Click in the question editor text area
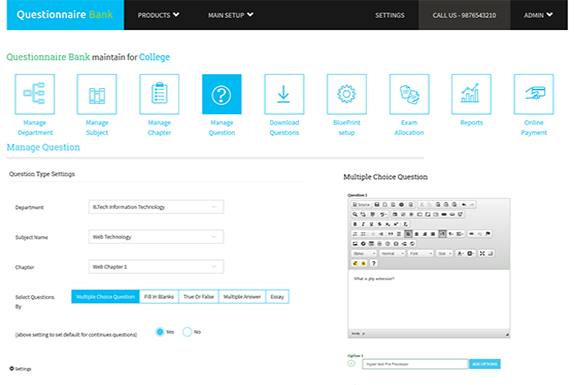 coord(429,300)
